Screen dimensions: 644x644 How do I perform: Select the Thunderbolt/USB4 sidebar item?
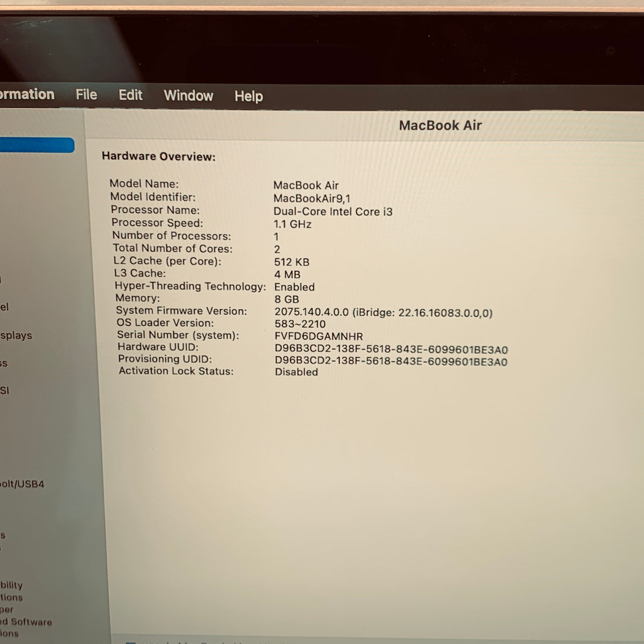coord(22,484)
